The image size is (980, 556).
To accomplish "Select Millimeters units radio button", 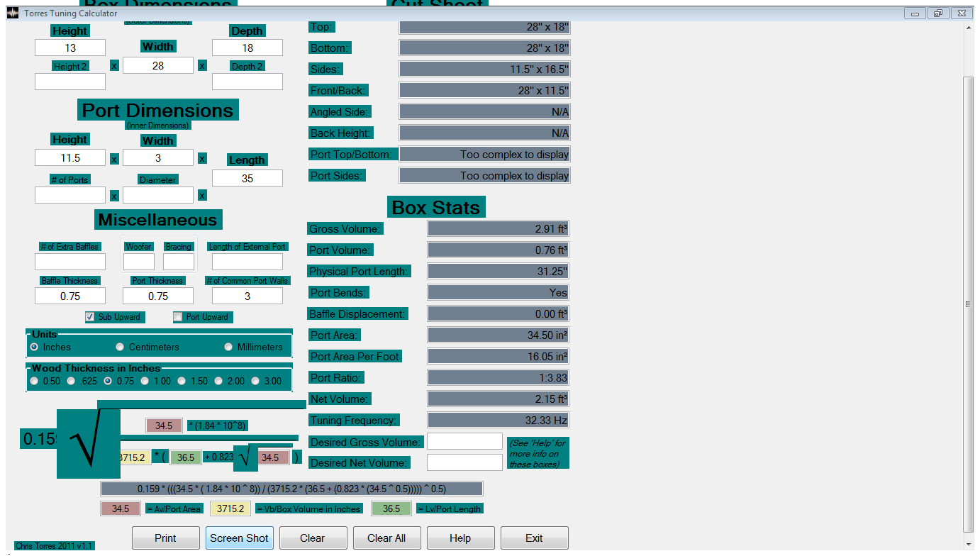I will (x=228, y=347).
